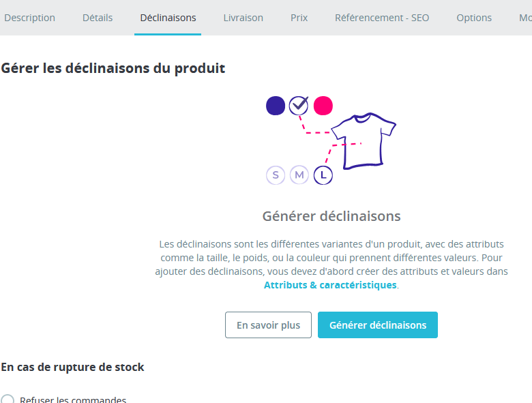Follow the Attributs & caractéristiques link

(x=330, y=285)
